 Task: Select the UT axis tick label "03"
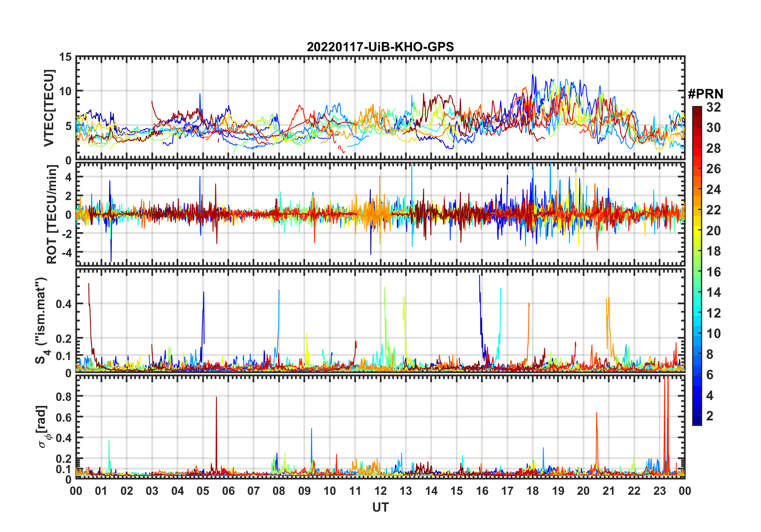pyautogui.click(x=152, y=491)
